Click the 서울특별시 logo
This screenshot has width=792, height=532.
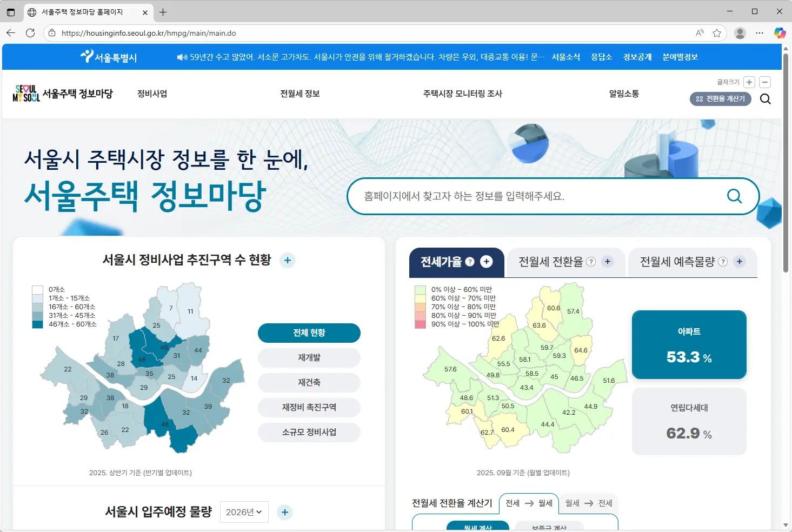(108, 57)
